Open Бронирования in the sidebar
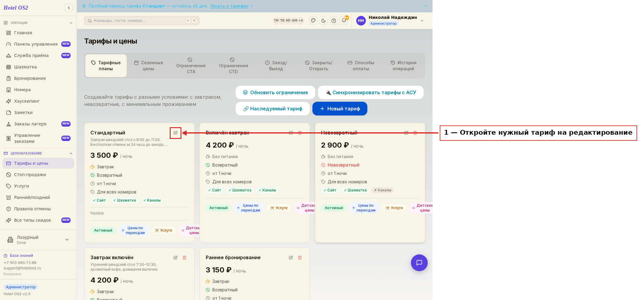 tap(38, 78)
